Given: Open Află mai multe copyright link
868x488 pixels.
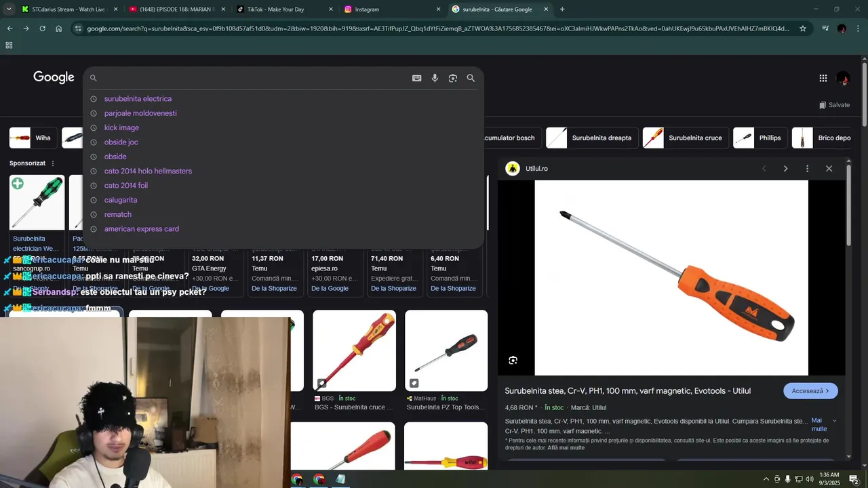Looking at the screenshot, I should tap(566, 448).
